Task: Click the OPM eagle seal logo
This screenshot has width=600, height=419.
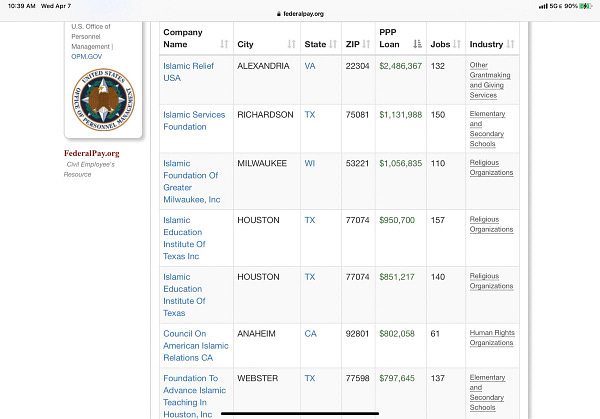Action: tap(103, 99)
